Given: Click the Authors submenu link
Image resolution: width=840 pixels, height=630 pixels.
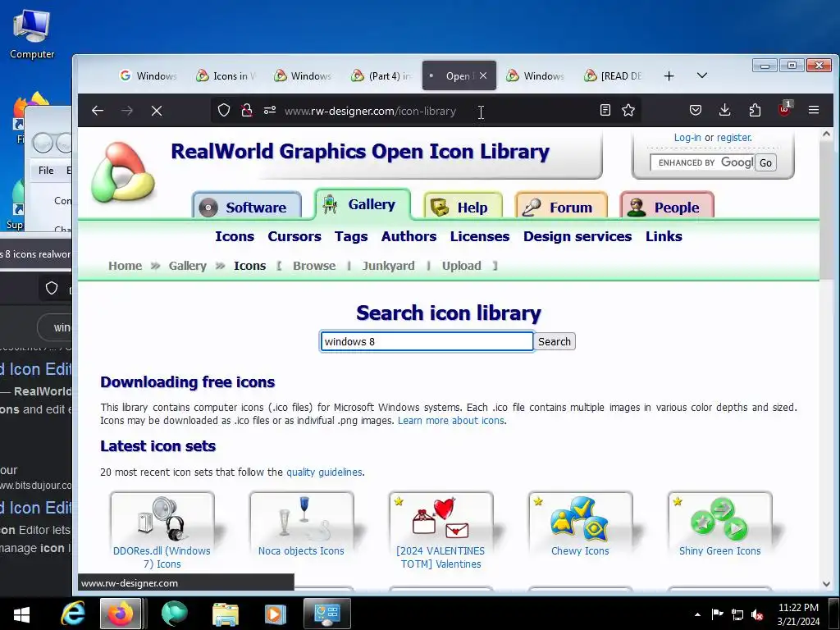Looking at the screenshot, I should click(x=409, y=236).
